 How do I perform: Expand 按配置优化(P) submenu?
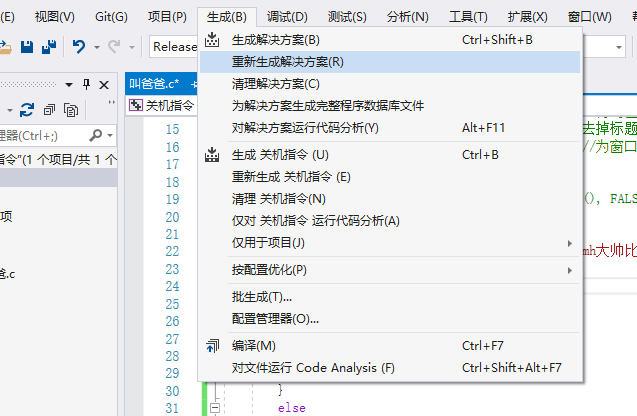(390, 270)
